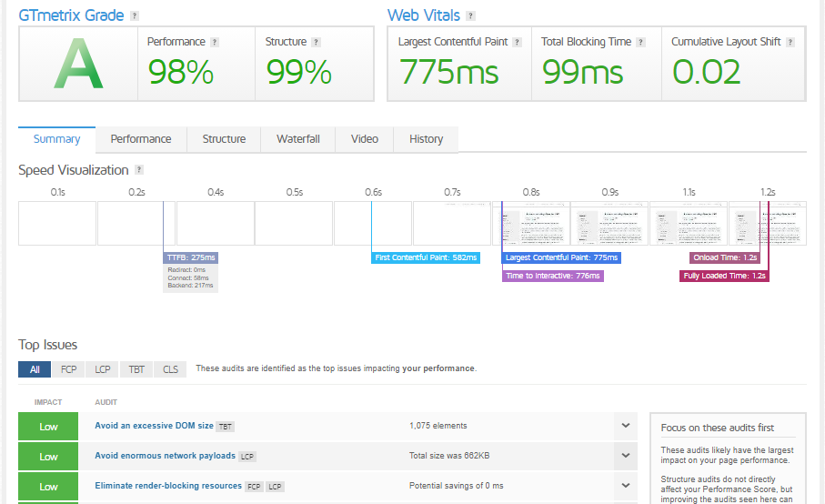Open Avoid an excessive DOM size link
The width and height of the screenshot is (825, 504).
click(x=154, y=426)
